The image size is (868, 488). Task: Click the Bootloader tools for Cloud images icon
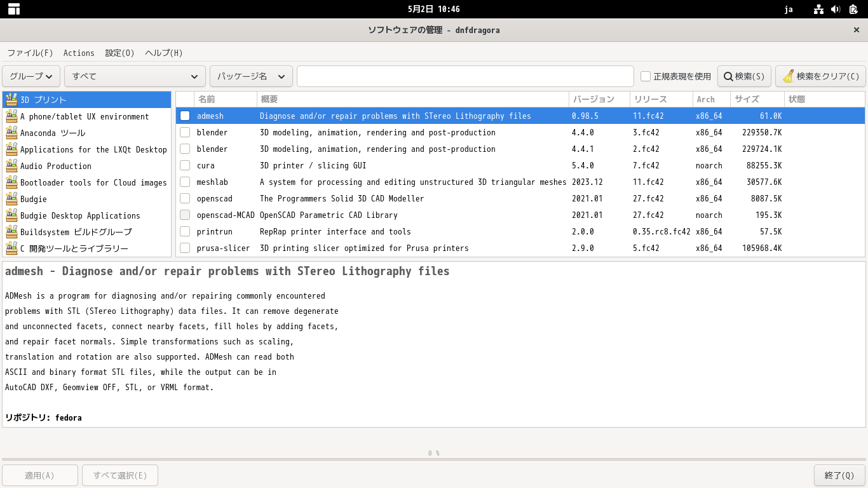click(x=11, y=182)
